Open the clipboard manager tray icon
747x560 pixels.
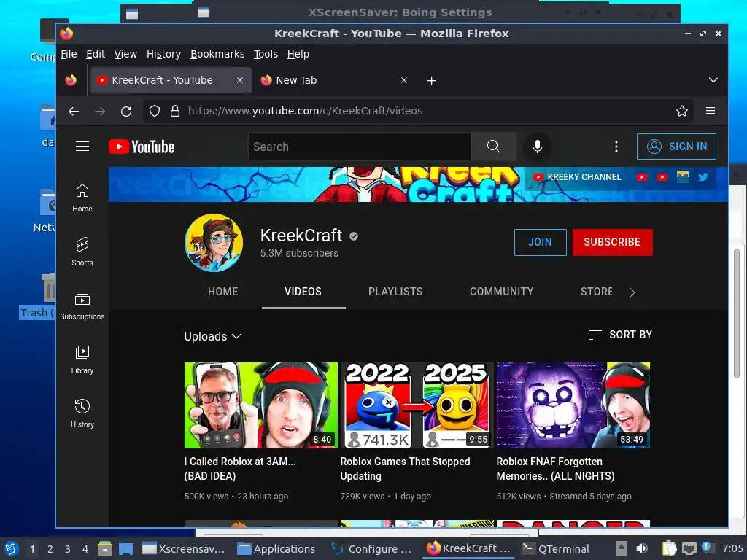click(x=669, y=548)
